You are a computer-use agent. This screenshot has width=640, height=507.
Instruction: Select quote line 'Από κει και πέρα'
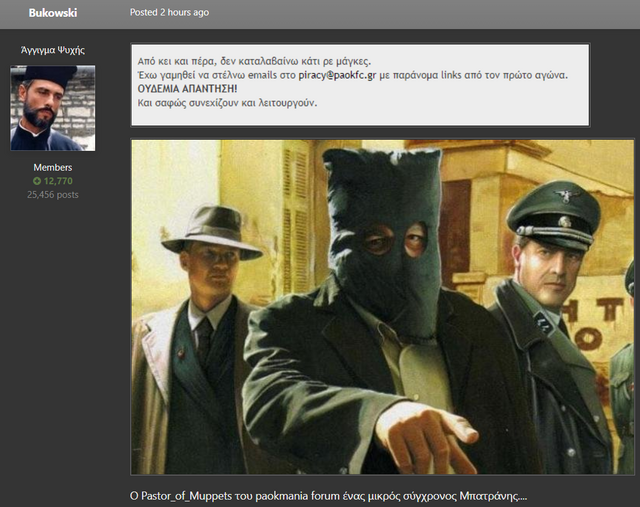pos(254,62)
